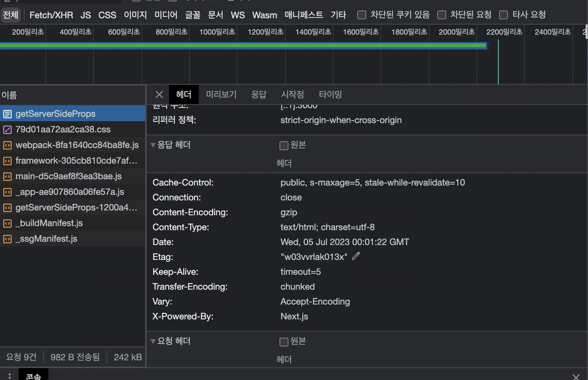Filter requests by 이미지

tap(135, 15)
